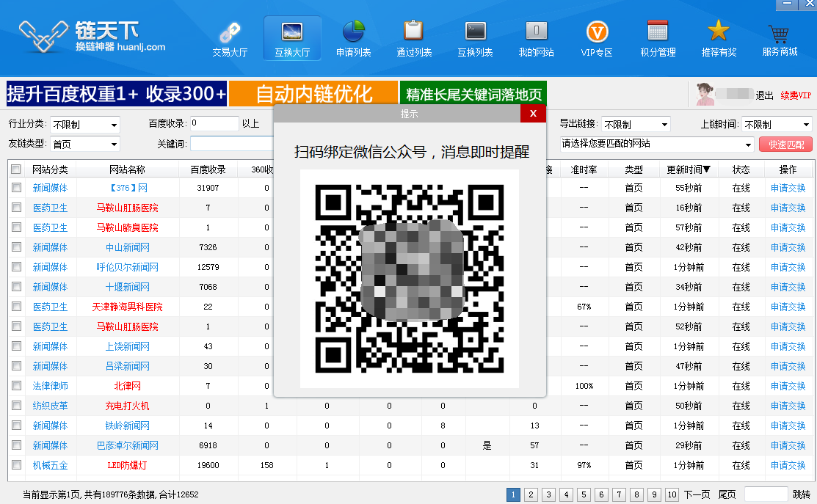The width and height of the screenshot is (817, 504).
Task: Check the LED防爆灯 row checkbox
Action: tap(16, 464)
